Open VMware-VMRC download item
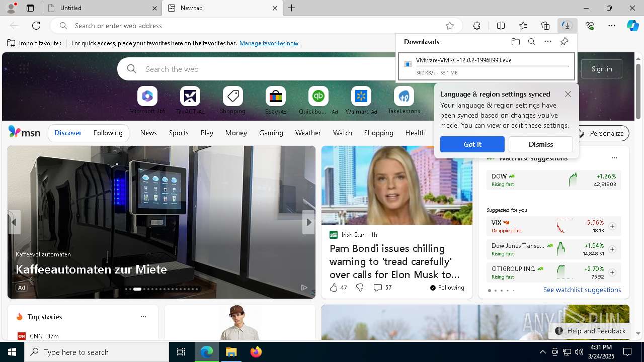Screen dimensions: 644x362 (487, 66)
